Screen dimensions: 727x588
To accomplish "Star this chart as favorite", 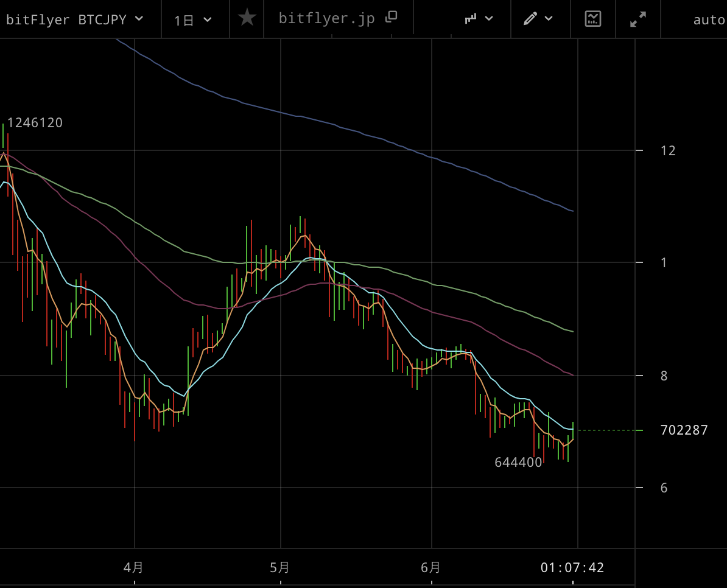I will 247,18.
